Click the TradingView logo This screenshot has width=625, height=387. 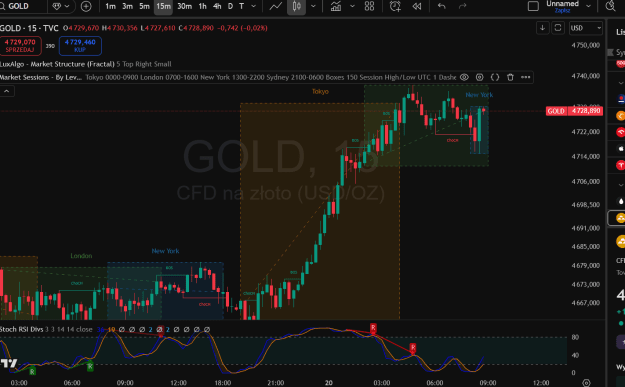(9, 363)
